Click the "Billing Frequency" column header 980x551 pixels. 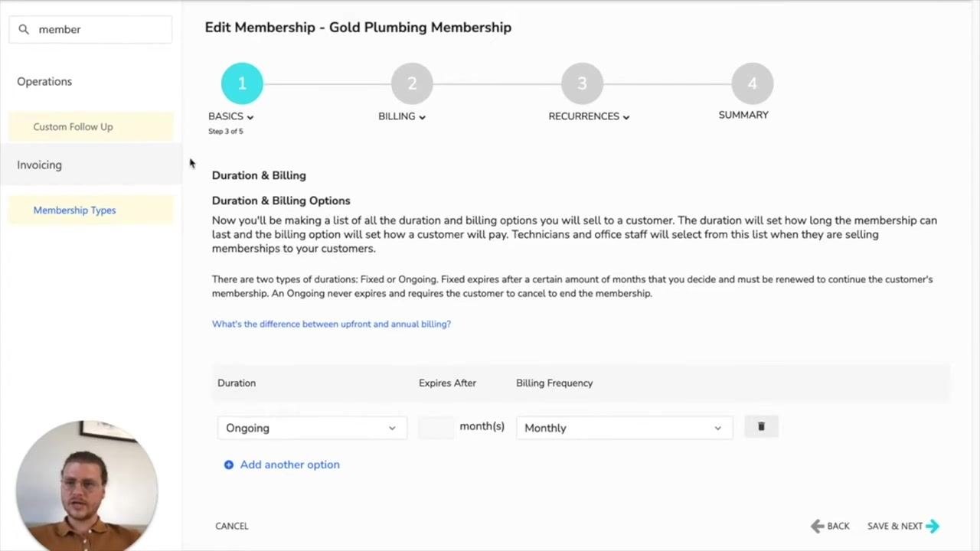pyautogui.click(x=554, y=383)
